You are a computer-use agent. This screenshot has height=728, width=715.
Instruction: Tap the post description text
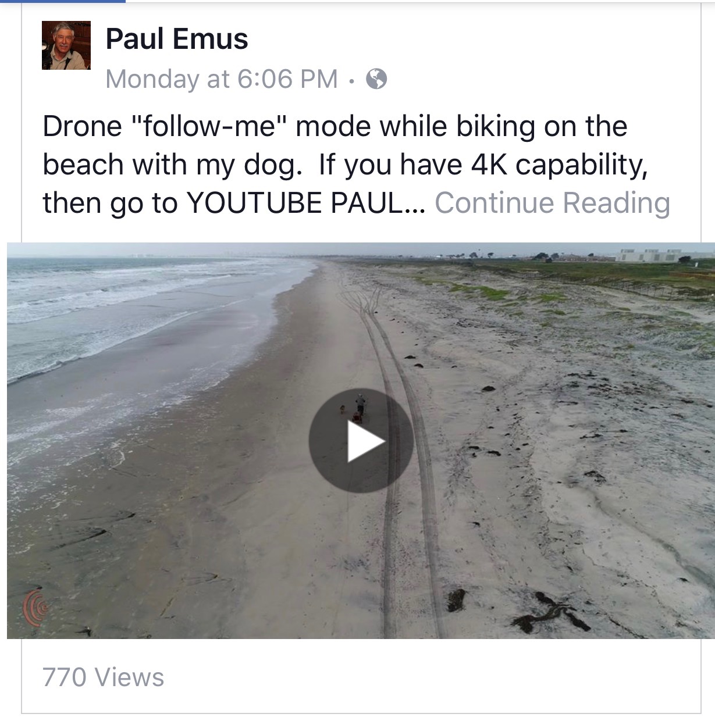(356, 165)
